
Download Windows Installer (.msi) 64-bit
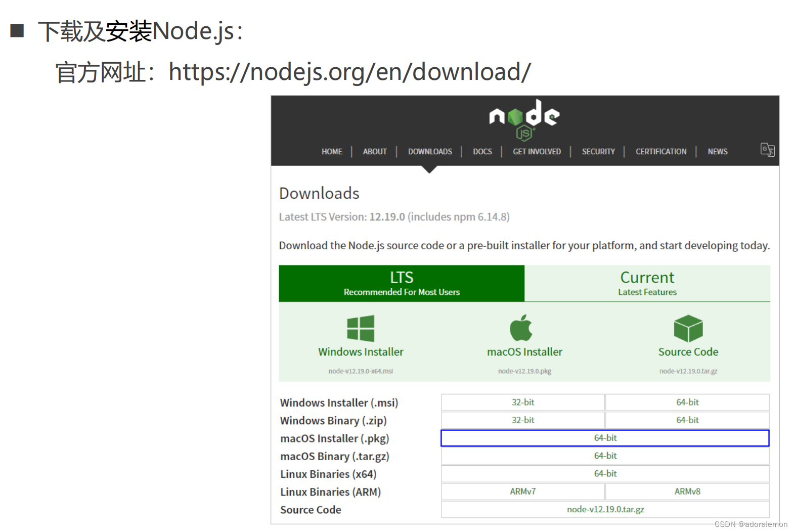(x=687, y=403)
